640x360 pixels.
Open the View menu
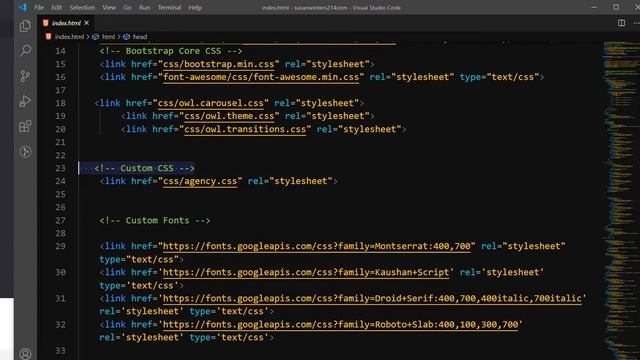109,7
